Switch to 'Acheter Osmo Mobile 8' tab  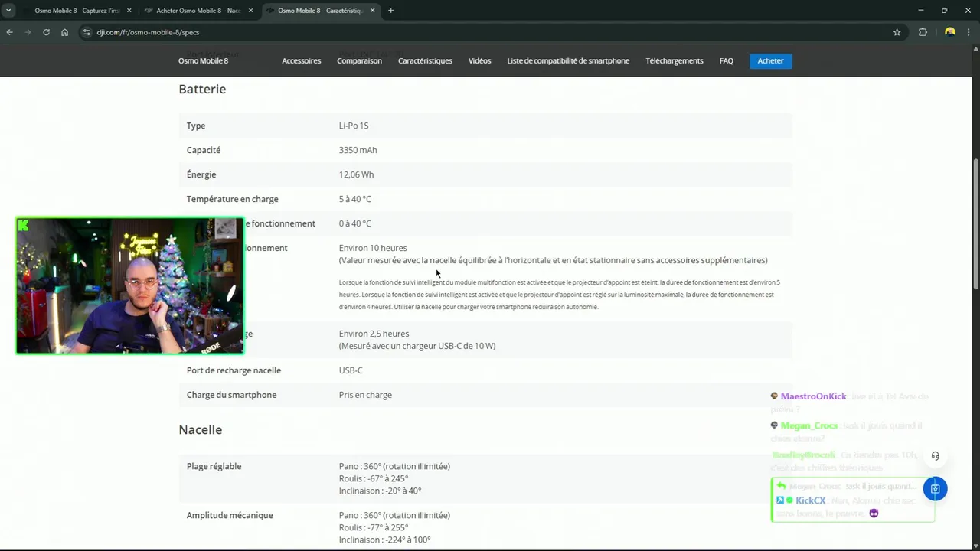pos(198,11)
